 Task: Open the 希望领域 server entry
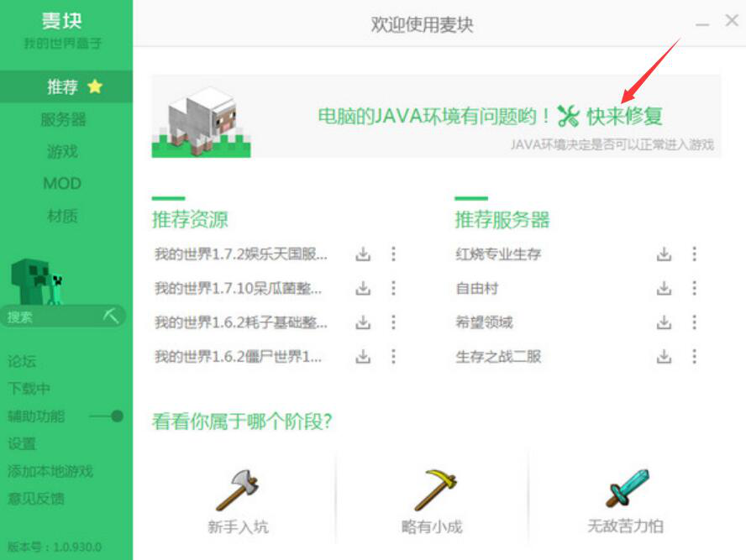(x=484, y=322)
